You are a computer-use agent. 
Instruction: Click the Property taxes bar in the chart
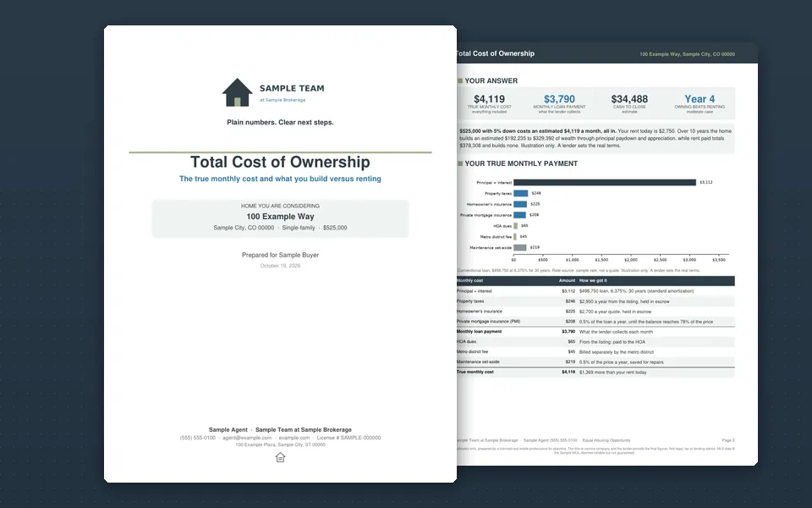click(521, 193)
